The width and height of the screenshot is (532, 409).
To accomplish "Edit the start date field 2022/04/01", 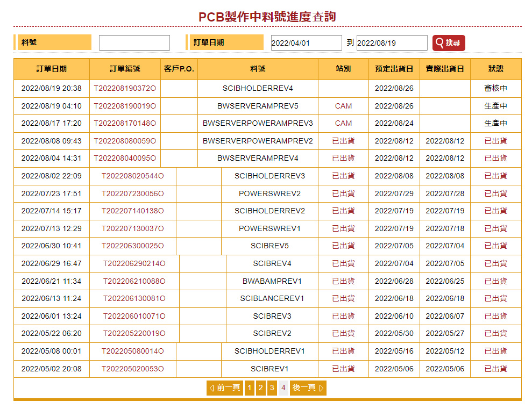I will click(x=307, y=42).
